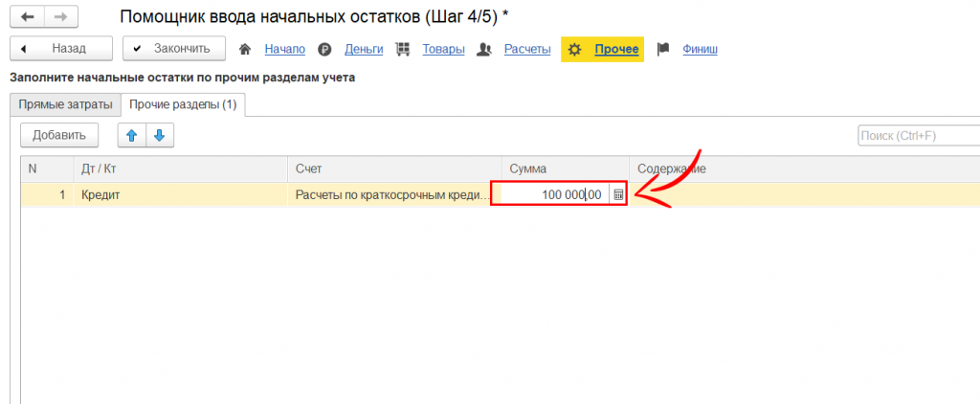Image resolution: width=980 pixels, height=404 pixels.
Task: Click the Добавить button
Action: pyautogui.click(x=59, y=135)
